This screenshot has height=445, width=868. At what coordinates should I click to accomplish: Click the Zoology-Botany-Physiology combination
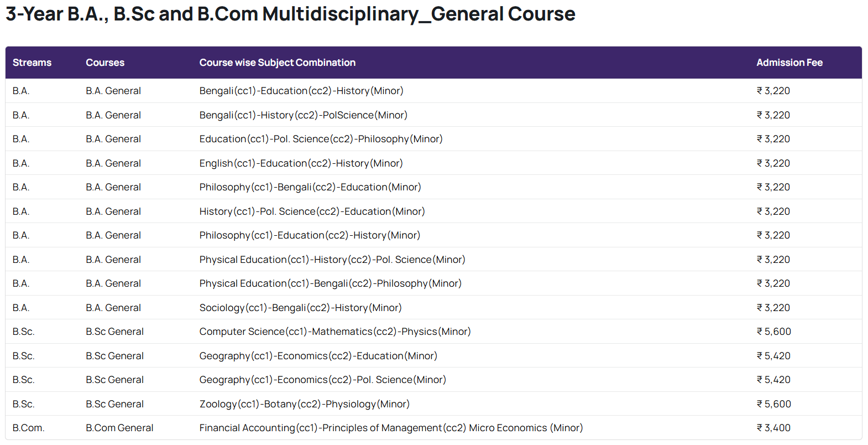[304, 404]
